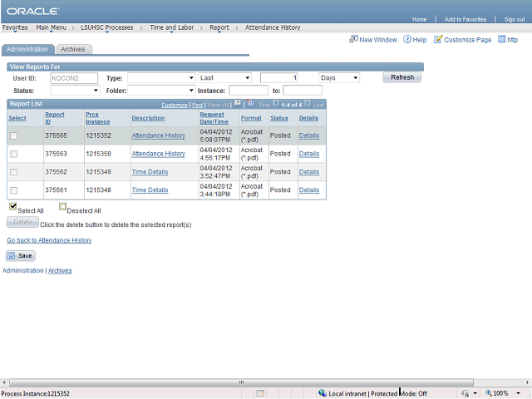The image size is (532, 399).
Task: Open the Days unit dropdown
Action: (339, 78)
